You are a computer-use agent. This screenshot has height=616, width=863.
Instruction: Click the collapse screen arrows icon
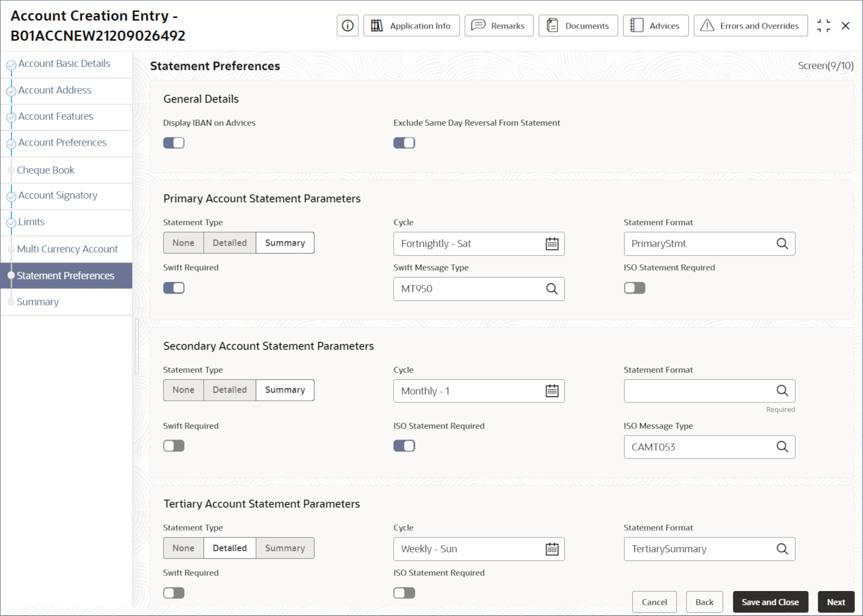(x=823, y=25)
